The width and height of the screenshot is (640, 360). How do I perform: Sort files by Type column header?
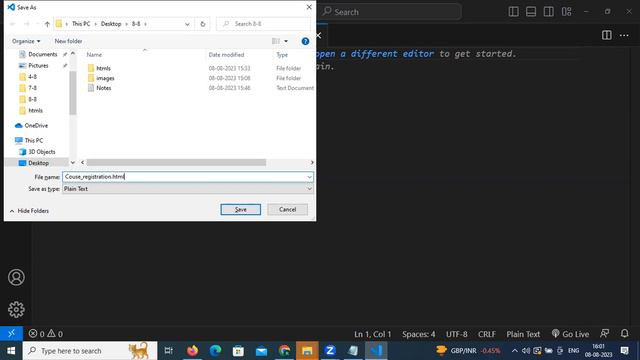(x=282, y=55)
